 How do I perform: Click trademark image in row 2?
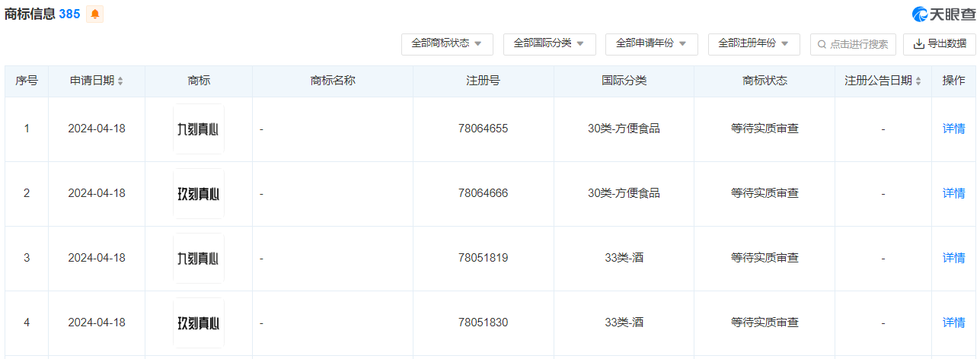click(x=198, y=193)
